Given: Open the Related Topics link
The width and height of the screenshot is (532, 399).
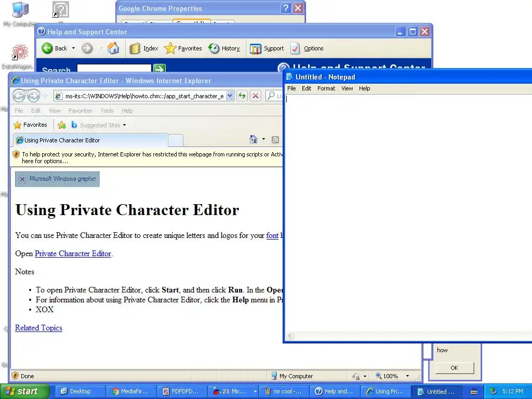Looking at the screenshot, I should (38, 328).
